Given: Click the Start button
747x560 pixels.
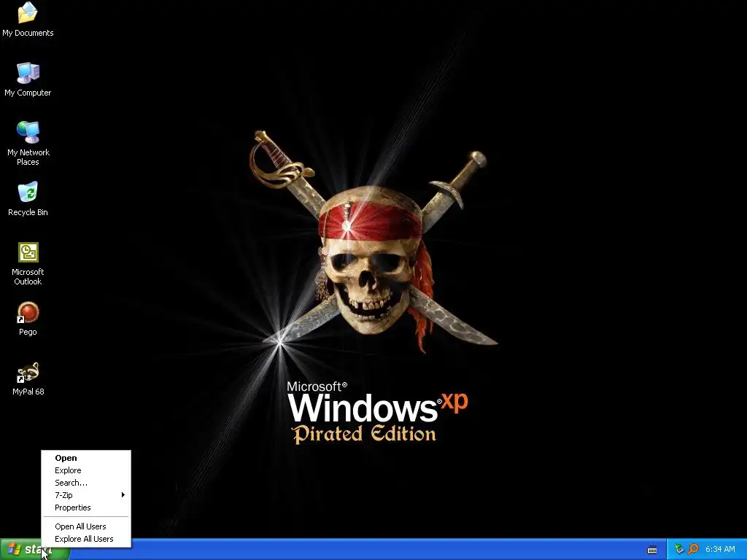Looking at the screenshot, I should [x=35, y=550].
